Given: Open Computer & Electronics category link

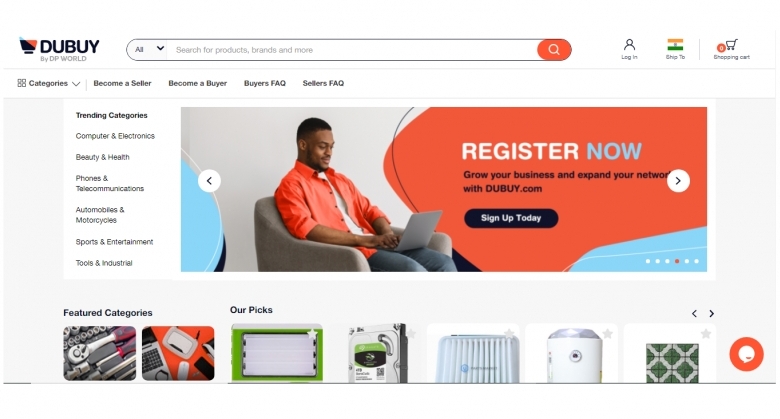Looking at the screenshot, I should tap(115, 136).
